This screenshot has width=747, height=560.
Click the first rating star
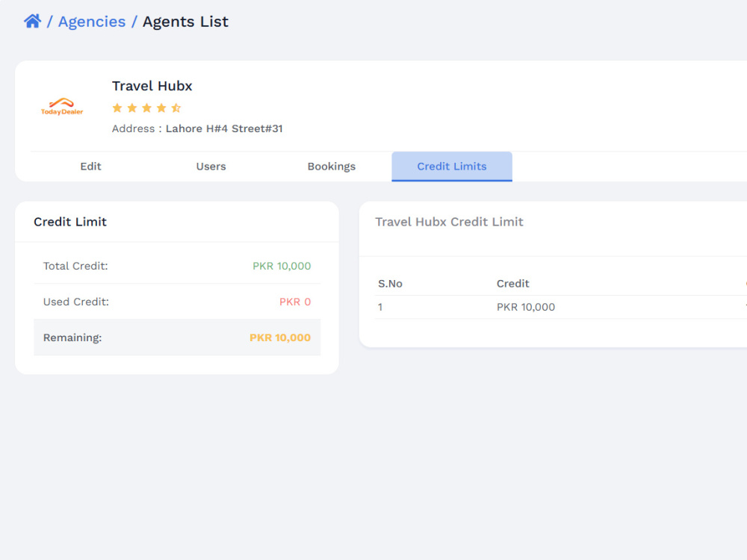pyautogui.click(x=117, y=108)
